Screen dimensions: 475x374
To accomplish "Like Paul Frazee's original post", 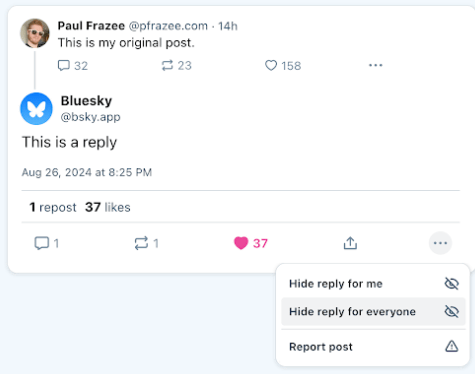I will 271,65.
